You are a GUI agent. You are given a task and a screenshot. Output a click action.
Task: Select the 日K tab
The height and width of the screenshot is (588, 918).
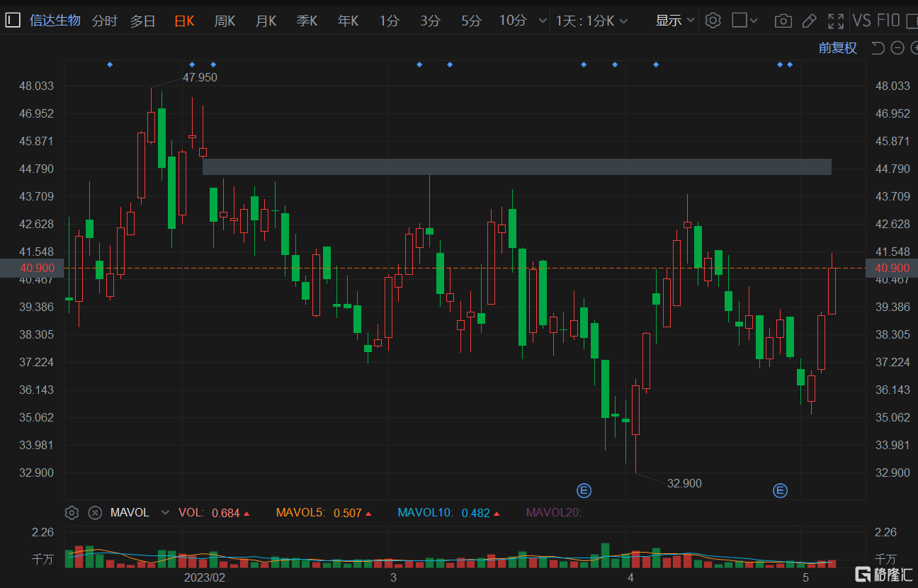(x=184, y=21)
